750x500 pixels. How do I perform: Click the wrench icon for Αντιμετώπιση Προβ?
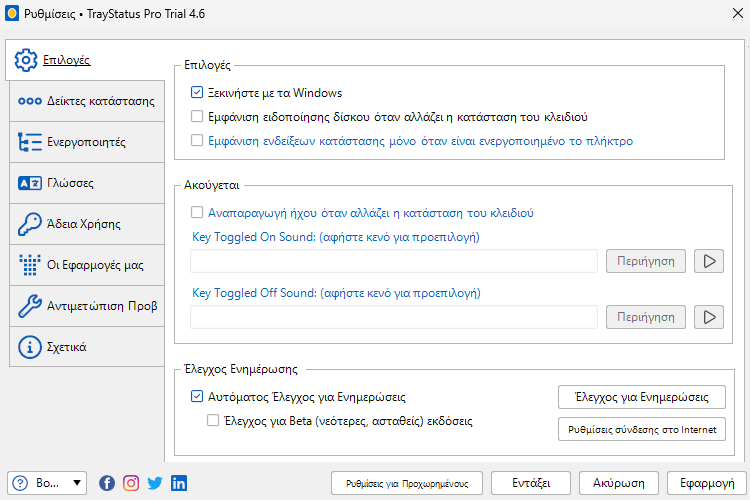[30, 306]
